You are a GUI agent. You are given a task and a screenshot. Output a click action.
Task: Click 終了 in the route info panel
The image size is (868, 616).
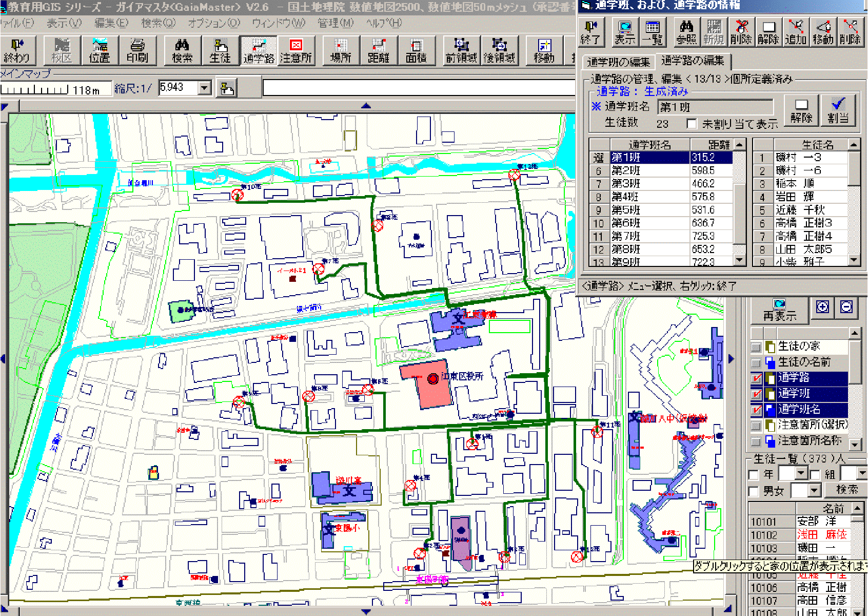pos(591,32)
